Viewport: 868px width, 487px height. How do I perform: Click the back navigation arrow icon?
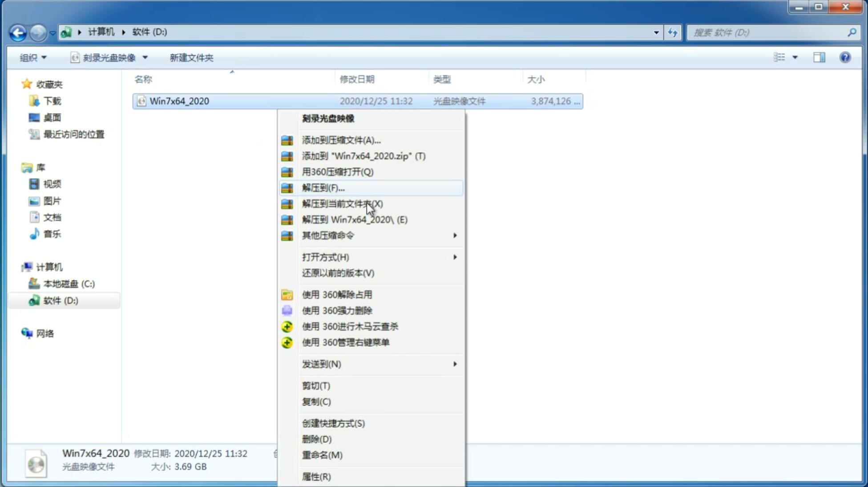pyautogui.click(x=17, y=32)
